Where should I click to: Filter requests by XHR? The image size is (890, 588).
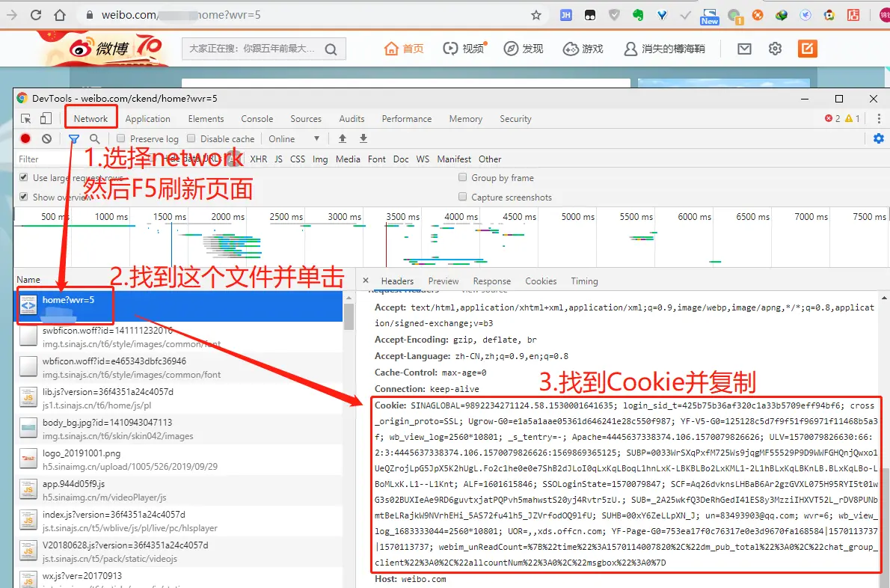point(258,159)
